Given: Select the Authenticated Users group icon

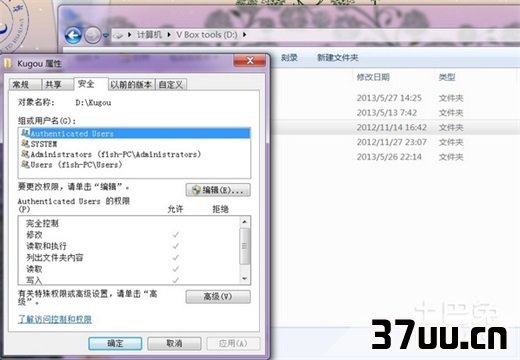Looking at the screenshot, I should point(25,133).
